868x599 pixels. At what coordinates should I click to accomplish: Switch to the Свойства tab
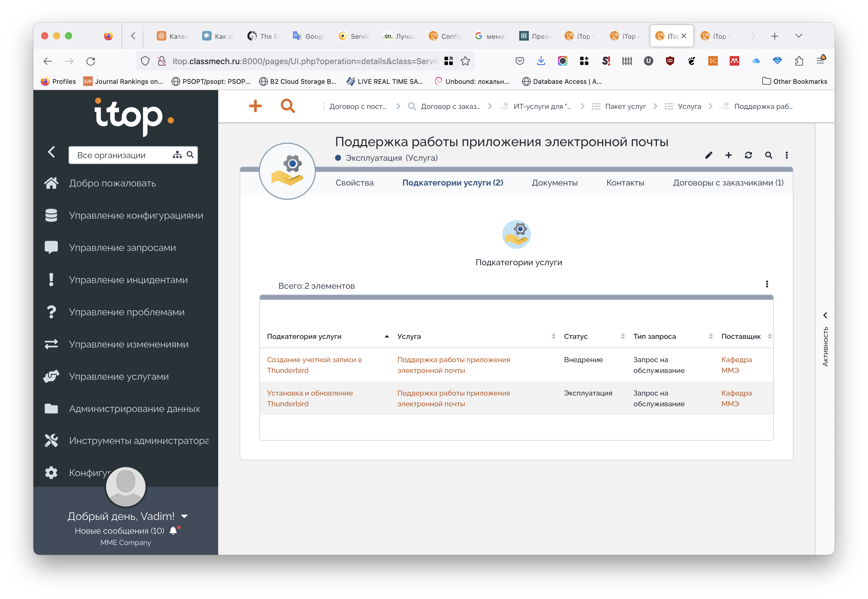pos(354,183)
